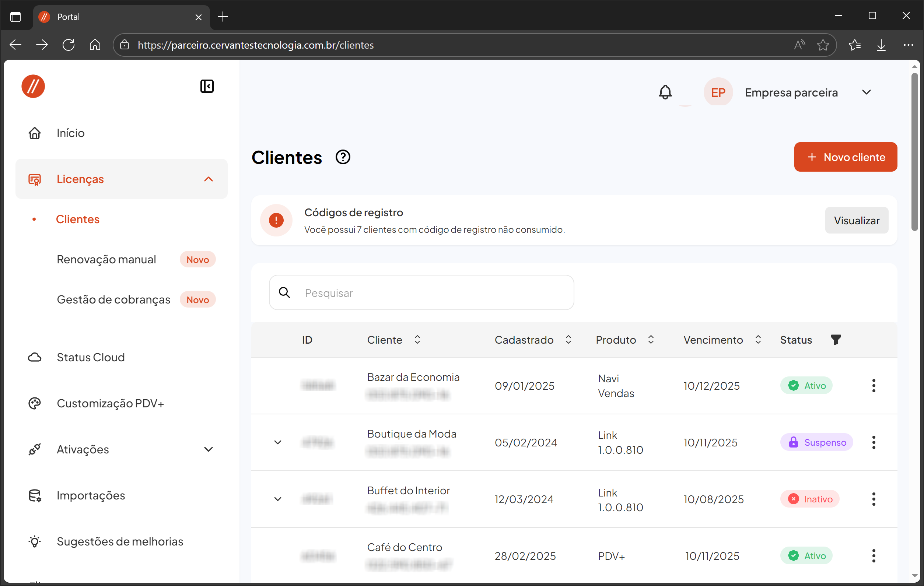Expand the Boutique da Moda row
Screen dimensions: 924x586
point(278,442)
